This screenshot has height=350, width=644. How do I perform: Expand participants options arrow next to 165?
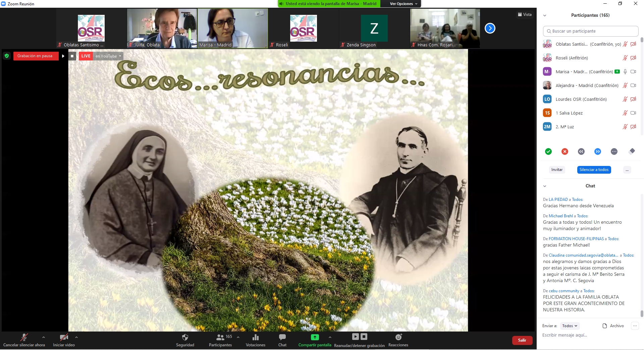click(238, 337)
